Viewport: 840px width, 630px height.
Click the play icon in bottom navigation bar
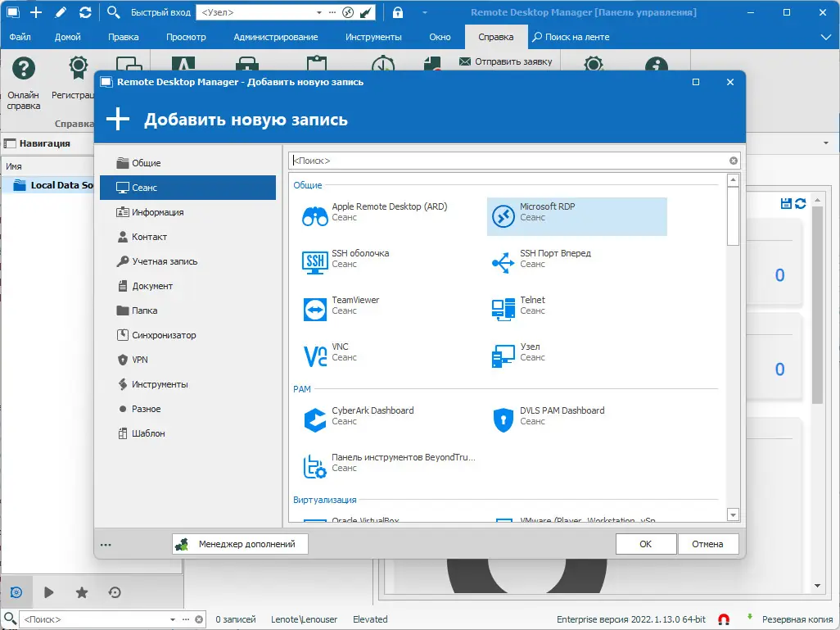click(x=49, y=592)
